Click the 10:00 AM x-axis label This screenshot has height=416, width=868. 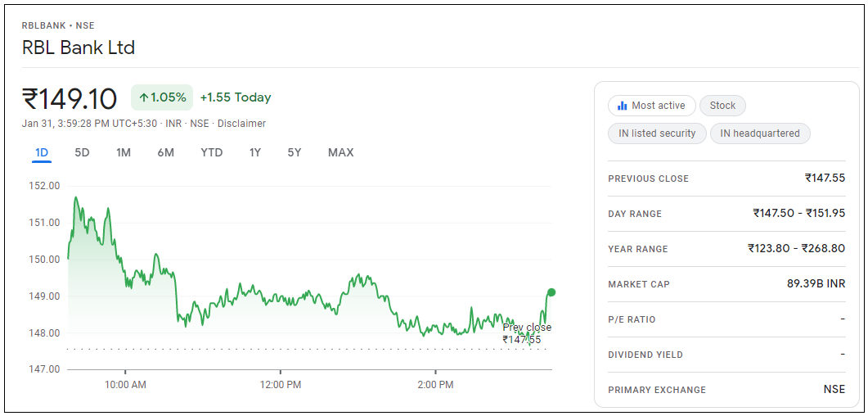(126, 384)
